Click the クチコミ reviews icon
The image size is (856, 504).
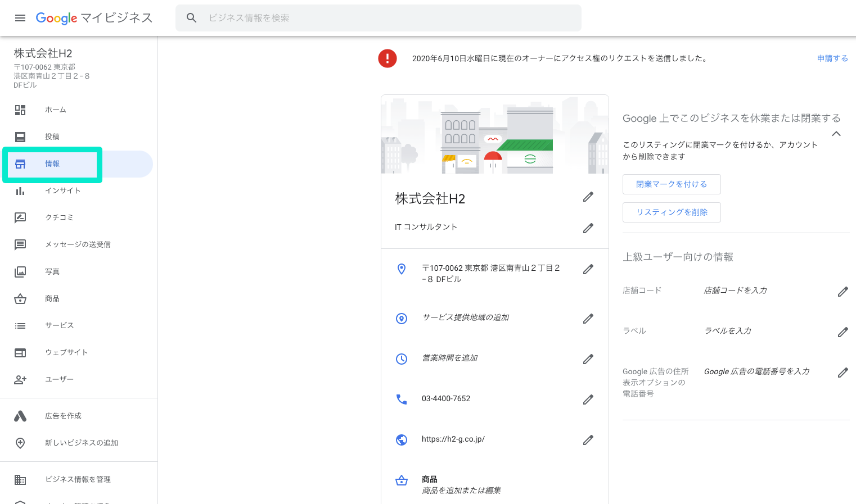(20, 217)
